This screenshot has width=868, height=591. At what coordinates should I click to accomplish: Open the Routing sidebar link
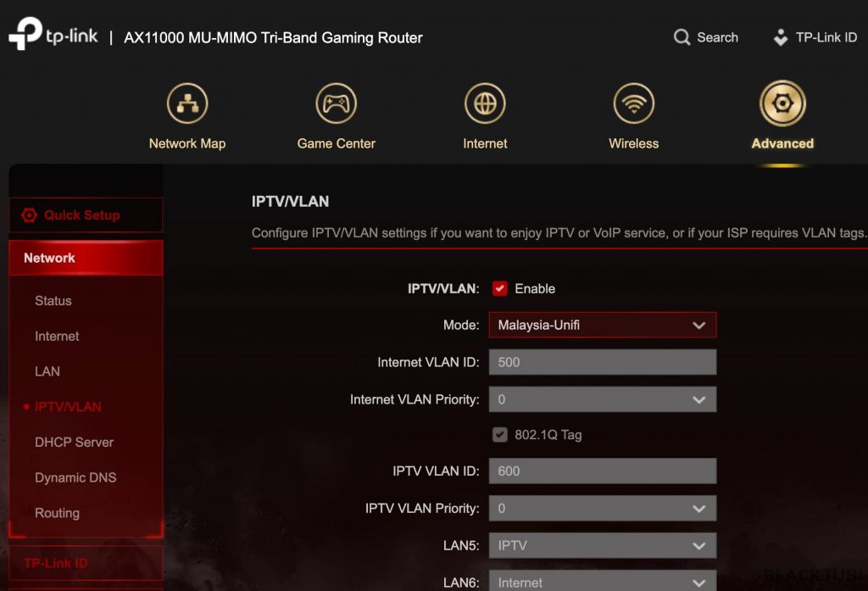pos(57,513)
